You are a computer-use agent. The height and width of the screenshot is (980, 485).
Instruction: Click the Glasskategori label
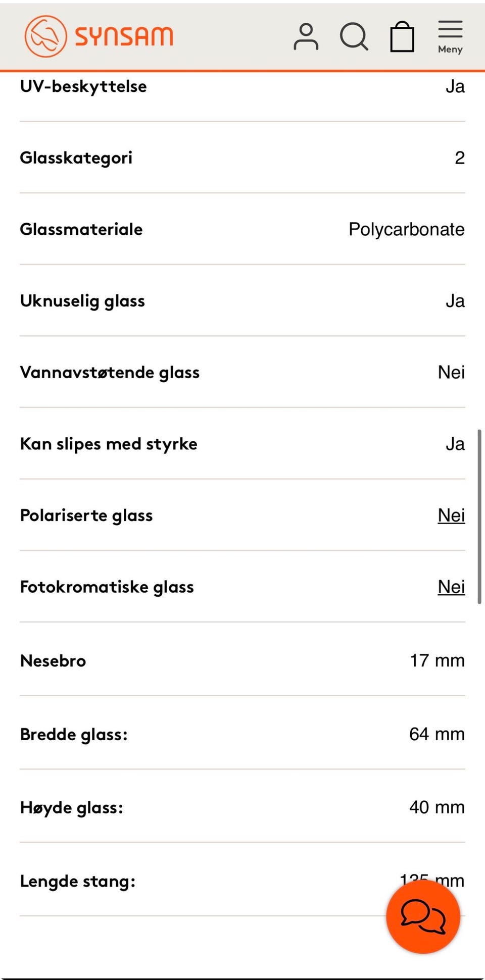[76, 158]
